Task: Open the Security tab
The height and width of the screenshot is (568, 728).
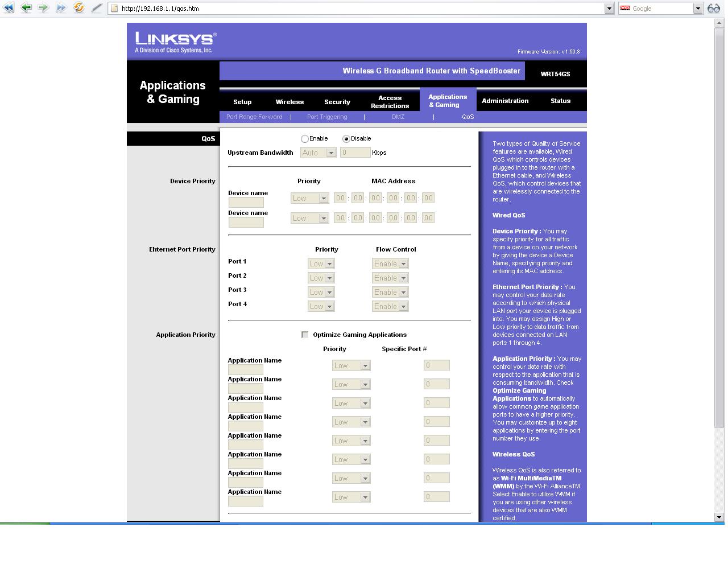Action: [337, 102]
